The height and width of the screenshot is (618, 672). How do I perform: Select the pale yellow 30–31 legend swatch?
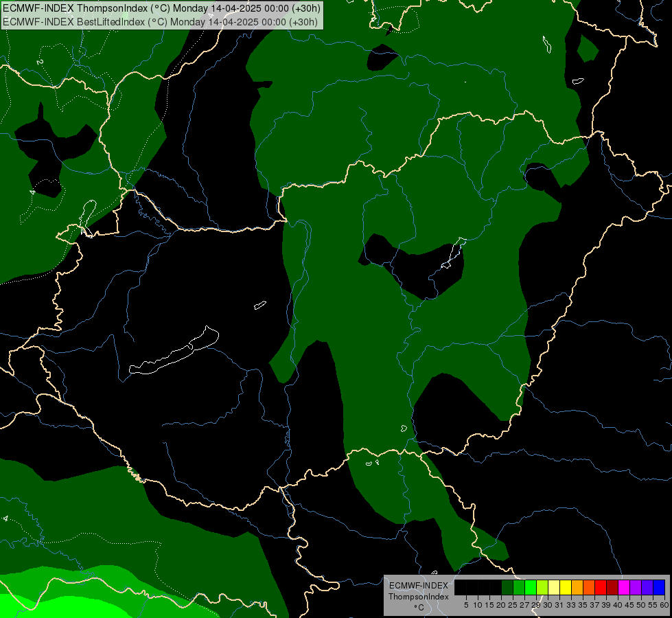click(x=554, y=587)
